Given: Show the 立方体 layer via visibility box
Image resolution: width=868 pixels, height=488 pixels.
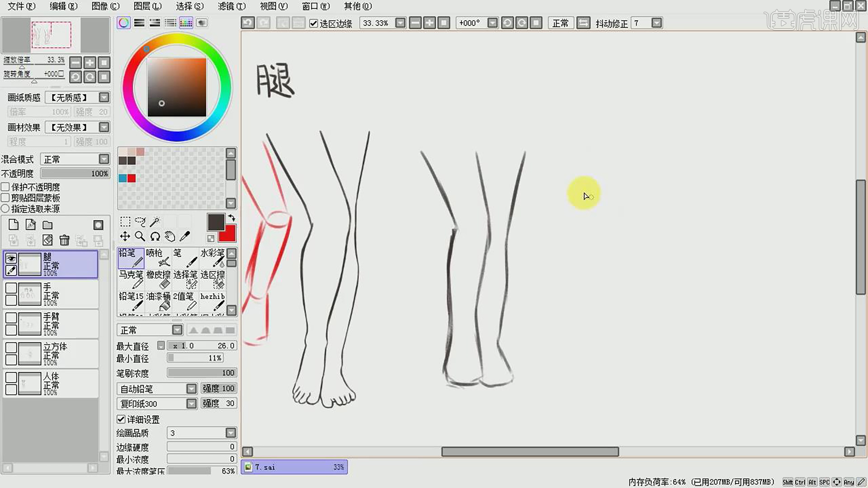Looking at the screenshot, I should coord(11,347).
